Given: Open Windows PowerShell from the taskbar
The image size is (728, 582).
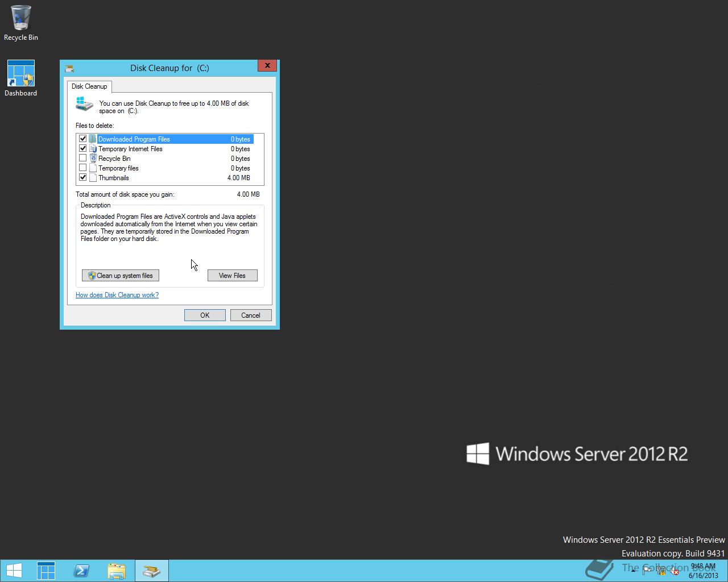Looking at the screenshot, I should pos(81,571).
